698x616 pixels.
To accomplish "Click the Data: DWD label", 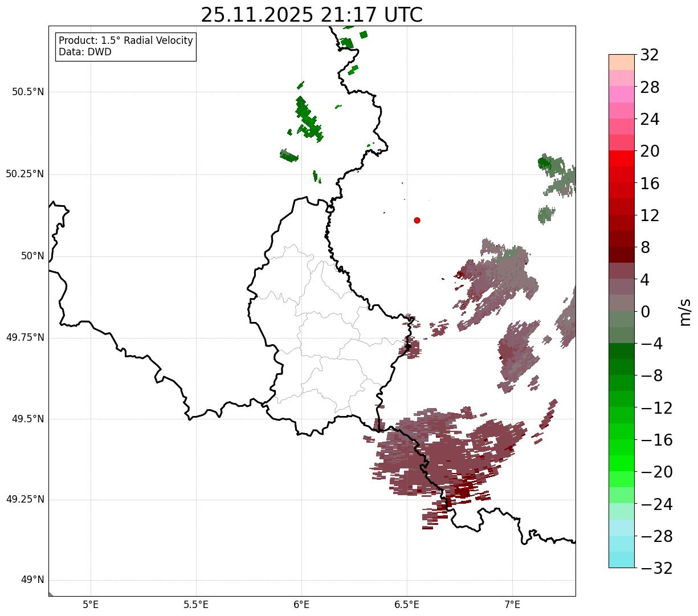I will (x=85, y=52).
